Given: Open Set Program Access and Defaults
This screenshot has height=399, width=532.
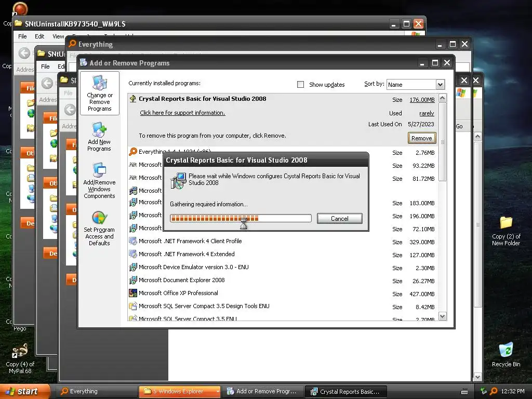Looking at the screenshot, I should click(99, 229).
